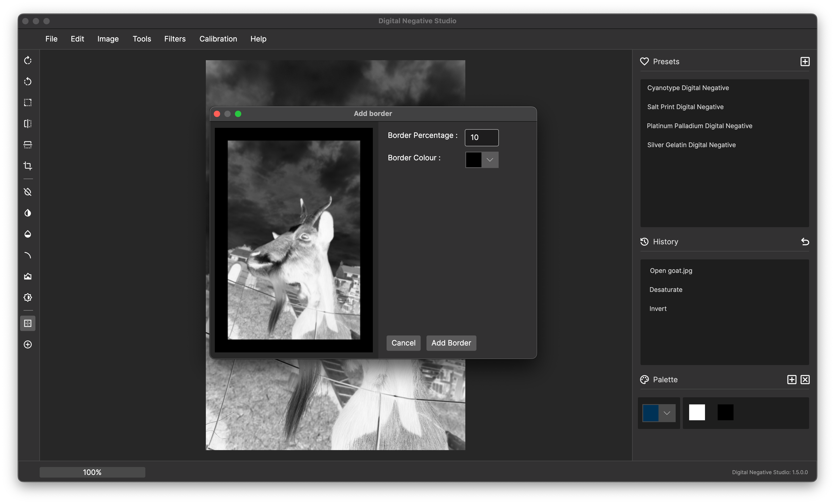Screen dimensions: 835x504
Task: Click the add border tool icon
Action: pos(28,324)
